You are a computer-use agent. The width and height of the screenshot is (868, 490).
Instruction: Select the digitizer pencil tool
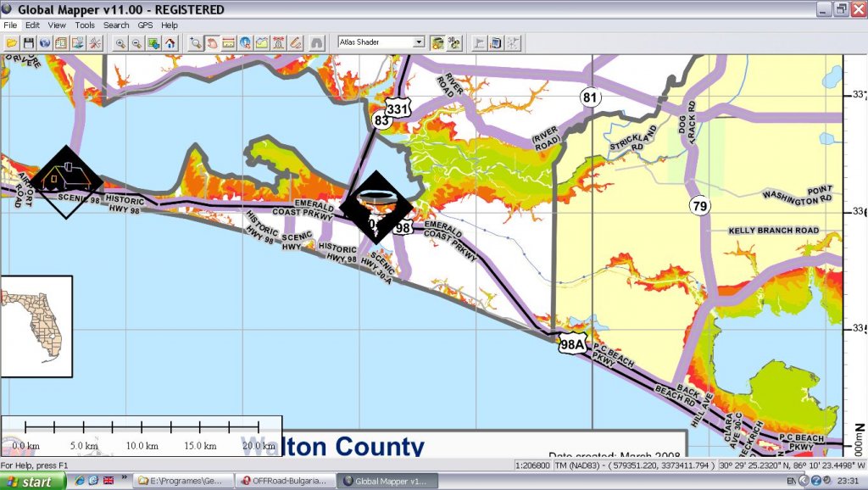(x=296, y=42)
